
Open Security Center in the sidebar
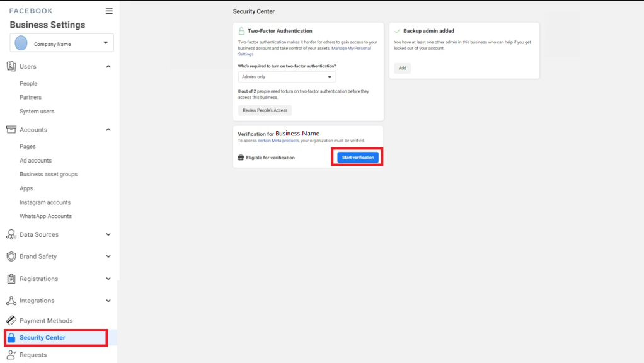tap(42, 338)
